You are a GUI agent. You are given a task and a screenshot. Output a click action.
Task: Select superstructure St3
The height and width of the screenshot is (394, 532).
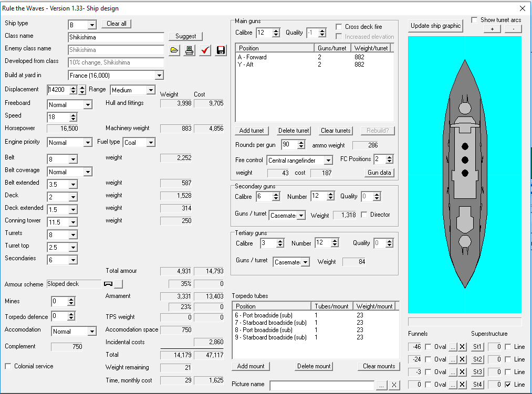tap(477, 371)
